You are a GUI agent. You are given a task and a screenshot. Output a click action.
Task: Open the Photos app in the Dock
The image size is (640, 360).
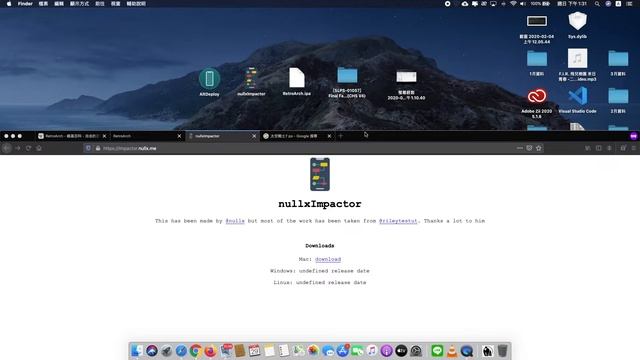[313, 351]
